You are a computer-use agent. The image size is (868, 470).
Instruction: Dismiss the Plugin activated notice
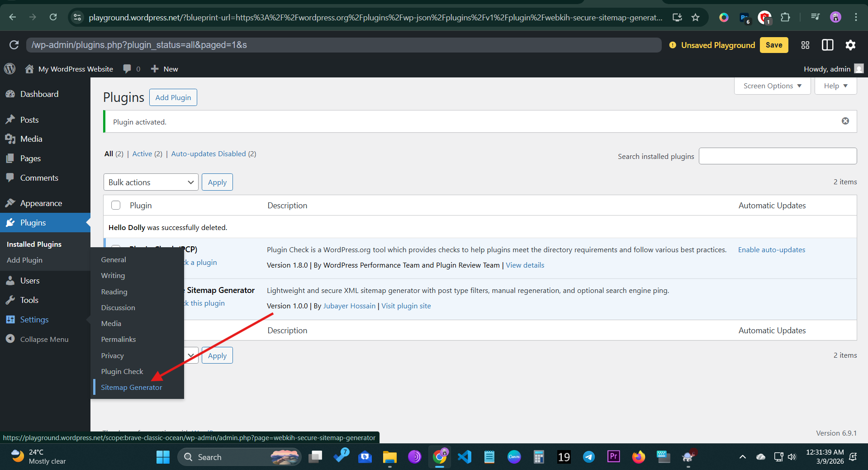pyautogui.click(x=845, y=121)
